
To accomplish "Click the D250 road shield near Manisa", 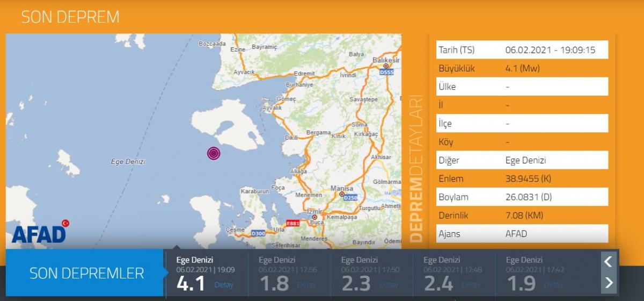I will (x=350, y=197).
